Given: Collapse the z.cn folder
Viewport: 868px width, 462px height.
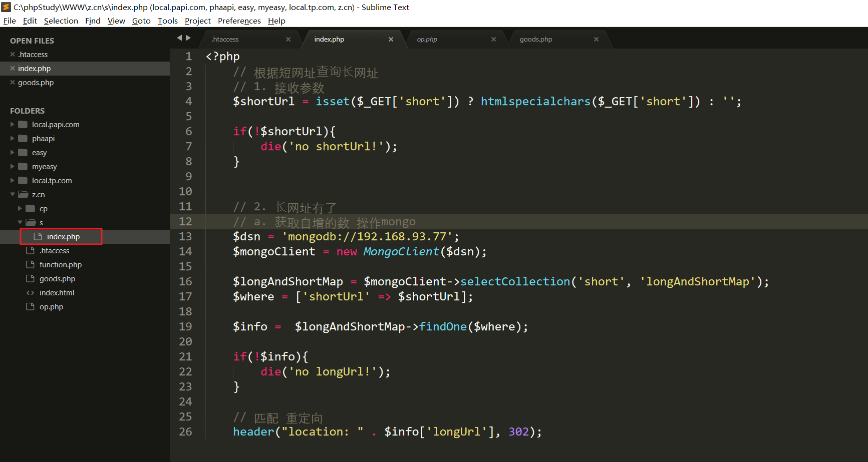Looking at the screenshot, I should coord(13,195).
